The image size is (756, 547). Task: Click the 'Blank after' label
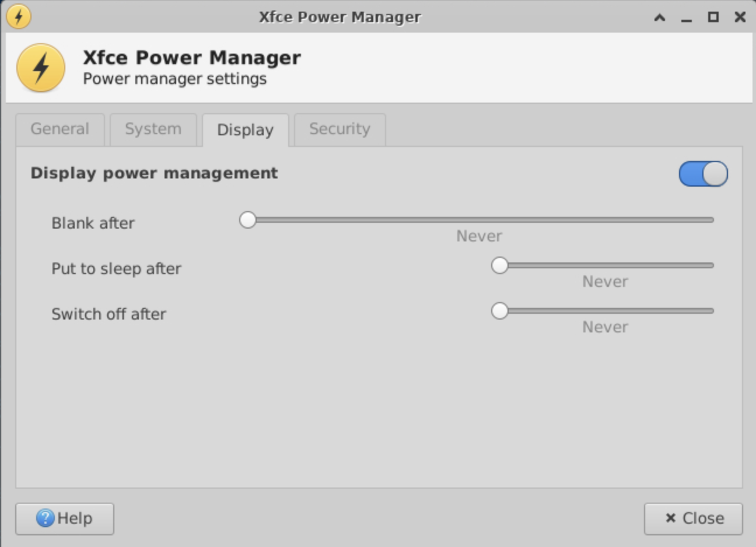[93, 223]
